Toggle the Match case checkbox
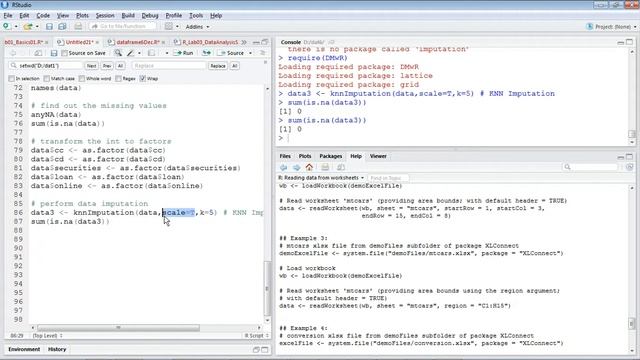The width and height of the screenshot is (640, 360). coord(47,78)
